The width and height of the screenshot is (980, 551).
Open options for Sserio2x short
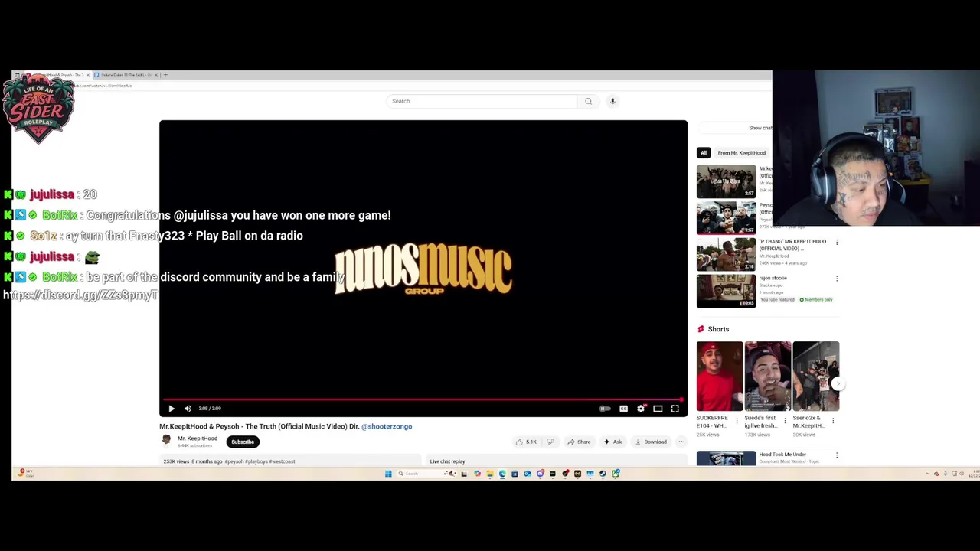click(833, 420)
